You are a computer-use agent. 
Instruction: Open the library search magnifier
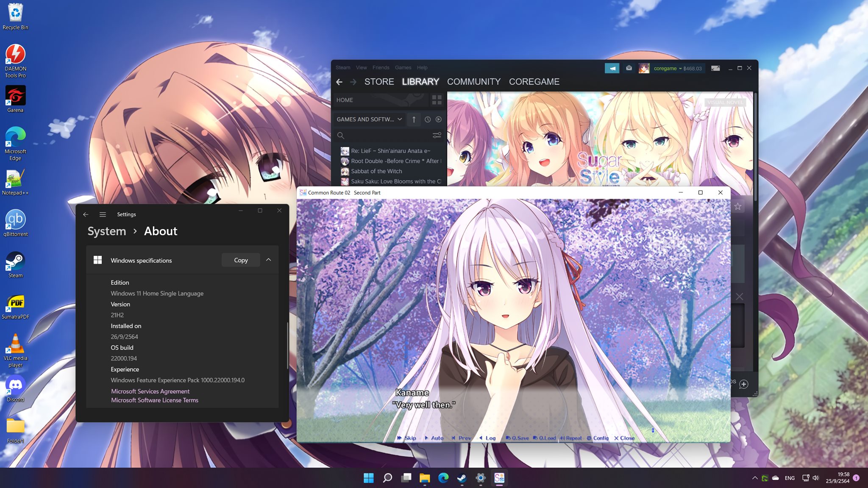pos(341,136)
